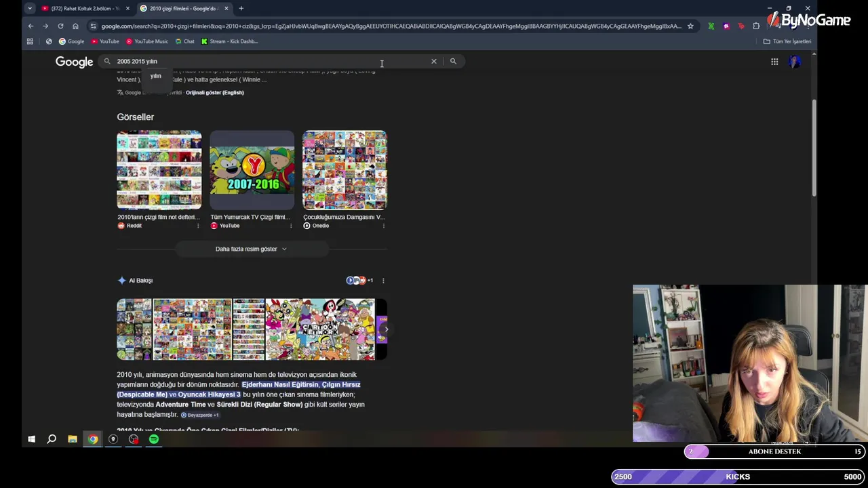Open the browser home page icon
Image resolution: width=868 pixels, height=488 pixels.
click(x=75, y=26)
